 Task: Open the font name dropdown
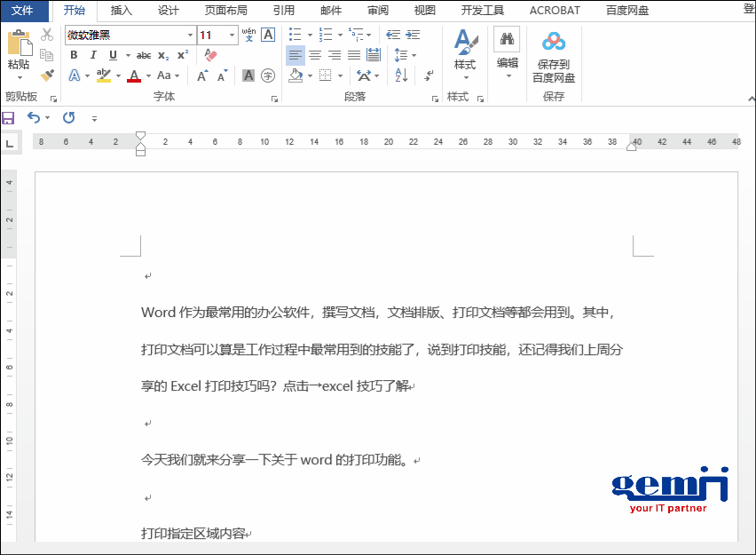pyautogui.click(x=193, y=35)
